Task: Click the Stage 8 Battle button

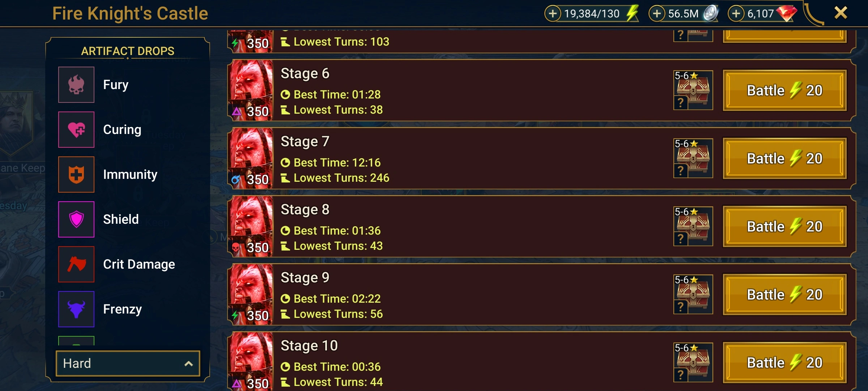Action: (784, 227)
